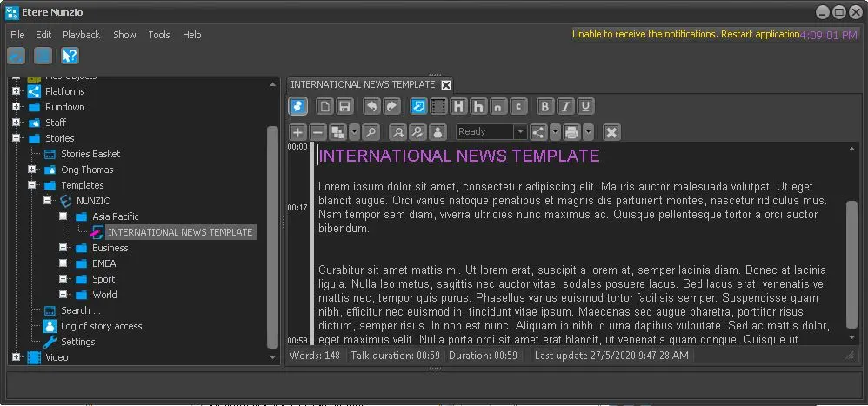This screenshot has height=406, width=868.
Task: Click the filmstrip icon in editor toolbar
Action: tap(438, 107)
